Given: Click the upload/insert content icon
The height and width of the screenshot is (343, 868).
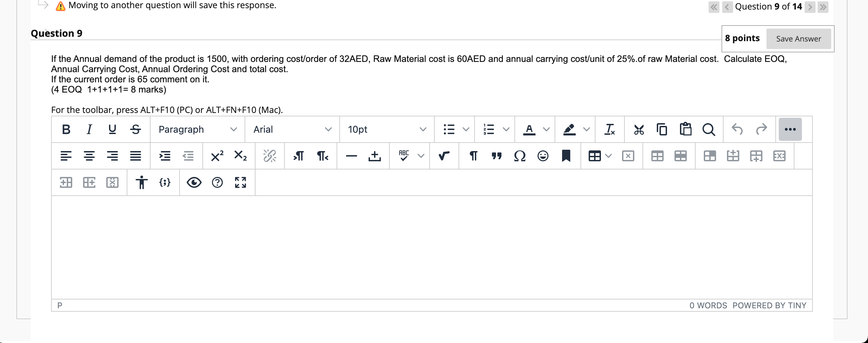Looking at the screenshot, I should 375,156.
